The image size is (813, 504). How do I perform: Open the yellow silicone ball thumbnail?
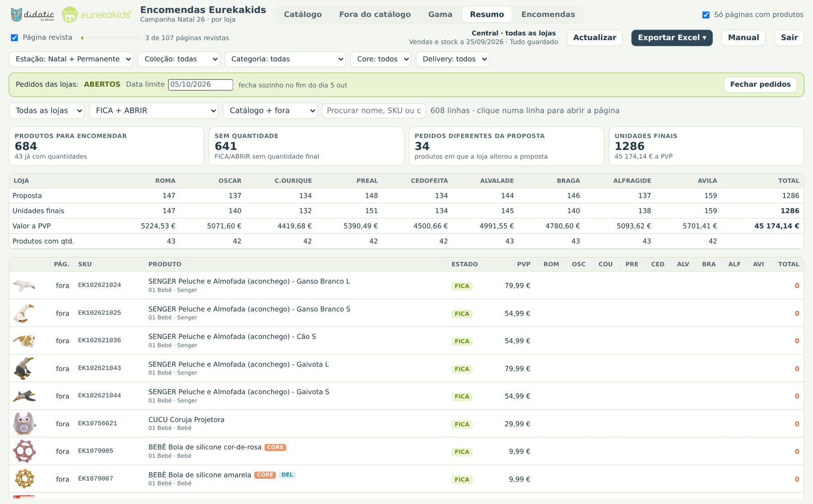[24, 479]
